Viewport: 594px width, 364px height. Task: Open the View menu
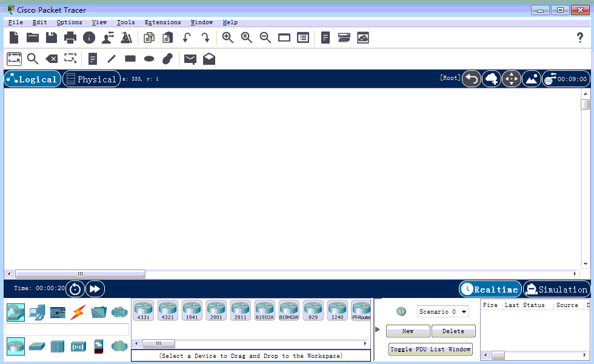(99, 22)
